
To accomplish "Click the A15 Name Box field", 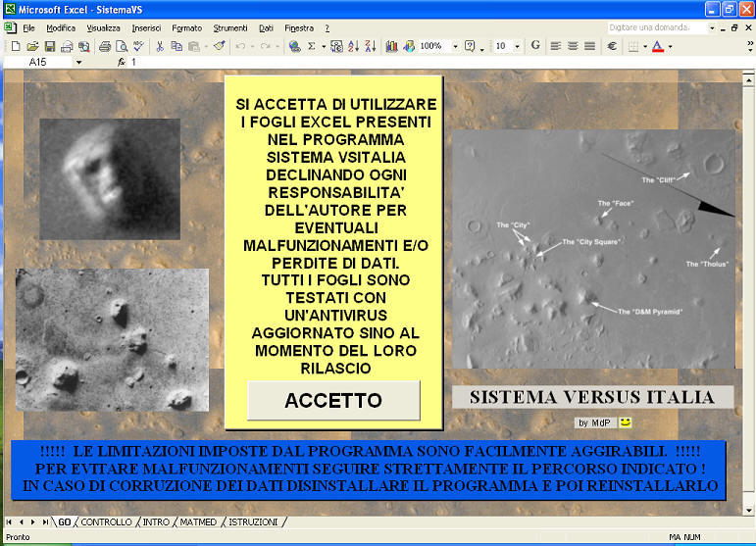I will pos(38,62).
